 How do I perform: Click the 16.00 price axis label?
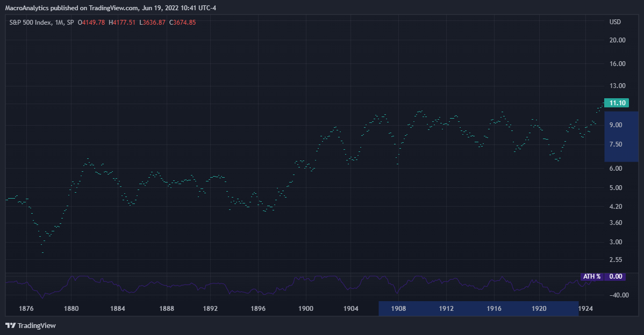coord(617,63)
